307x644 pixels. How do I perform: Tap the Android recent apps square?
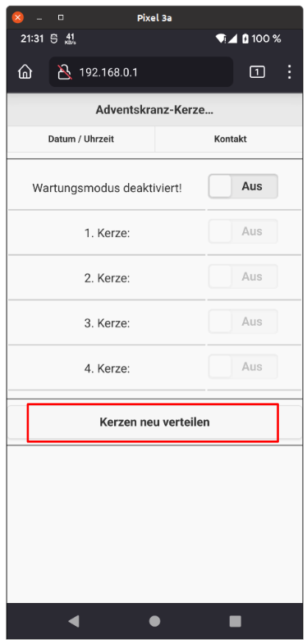click(235, 620)
